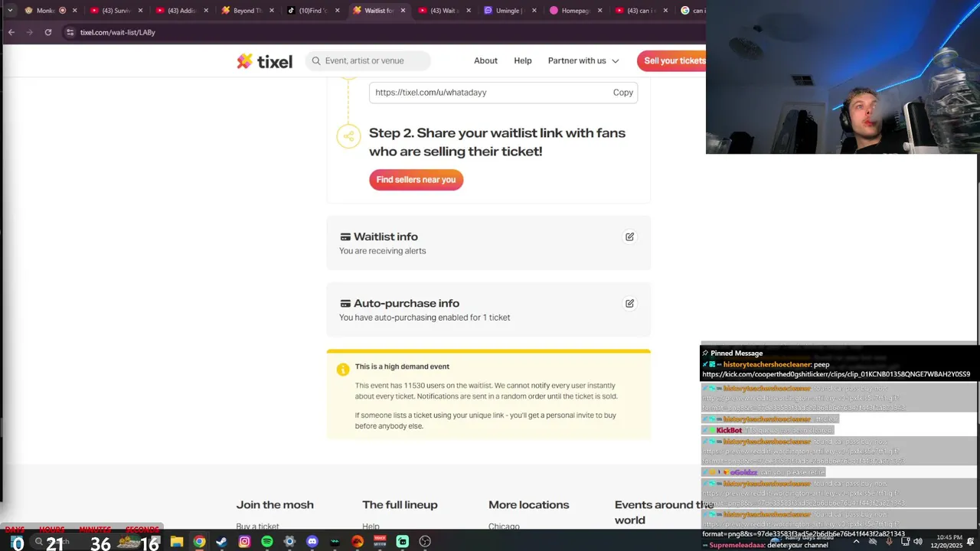Reload the page with browser refresh icon

pyautogui.click(x=48, y=32)
